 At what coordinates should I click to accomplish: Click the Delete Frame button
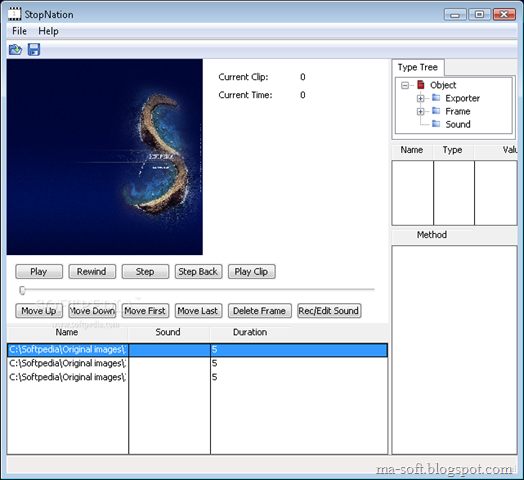pyautogui.click(x=260, y=311)
